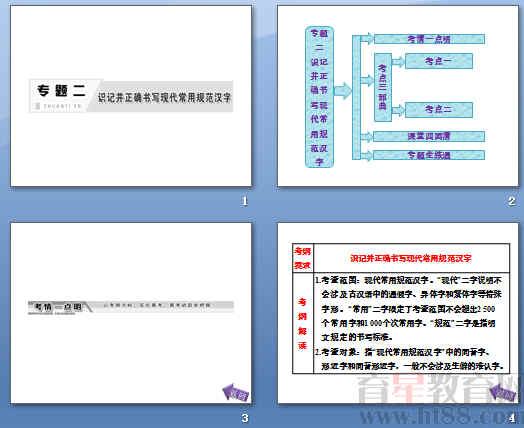Image resolution: width=524 pixels, height=428 pixels.
Task: Click the paragraph starting 2.考查对象 on slide 4
Action: [409, 359]
